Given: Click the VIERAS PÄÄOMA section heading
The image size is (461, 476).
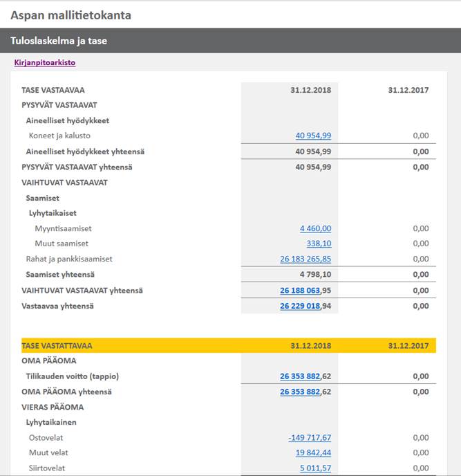Looking at the screenshot, I should coord(53,407).
